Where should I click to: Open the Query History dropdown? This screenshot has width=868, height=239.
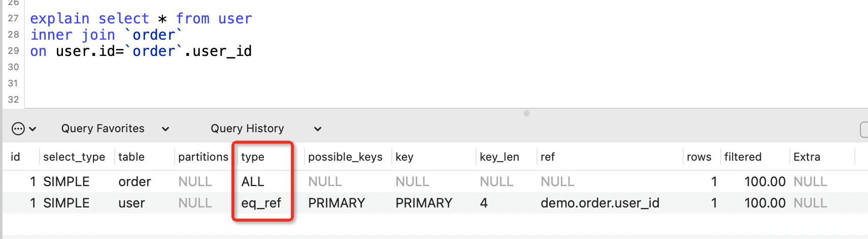pyautogui.click(x=266, y=129)
